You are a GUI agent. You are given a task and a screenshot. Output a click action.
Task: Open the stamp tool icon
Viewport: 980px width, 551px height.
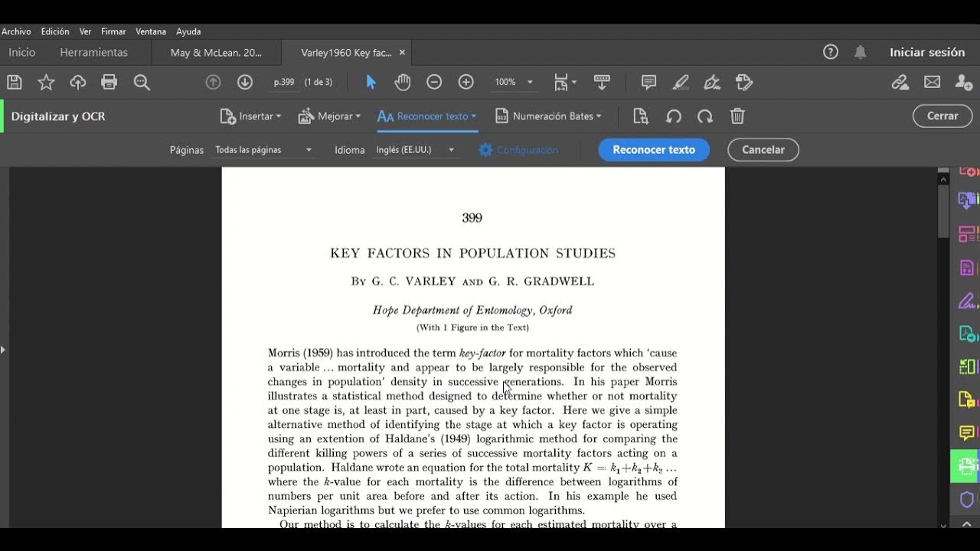744,82
